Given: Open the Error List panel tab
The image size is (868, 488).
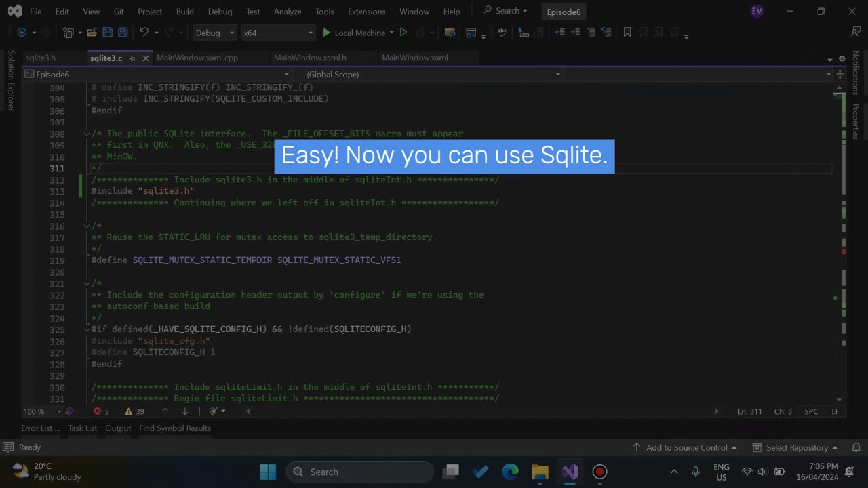Looking at the screenshot, I should [40, 428].
